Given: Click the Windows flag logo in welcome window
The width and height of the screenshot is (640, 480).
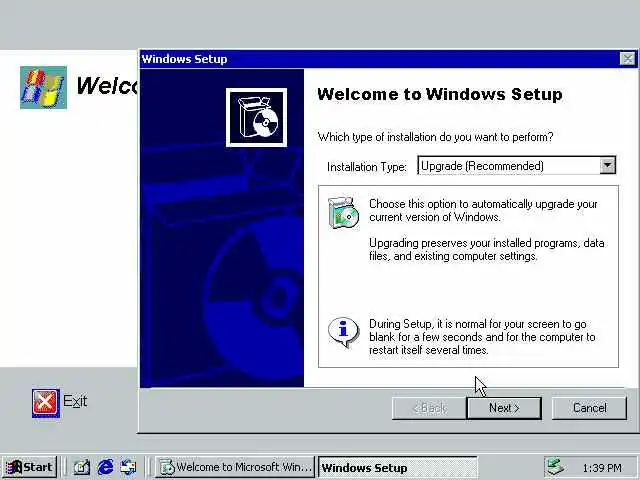Looking at the screenshot, I should click(43, 87).
